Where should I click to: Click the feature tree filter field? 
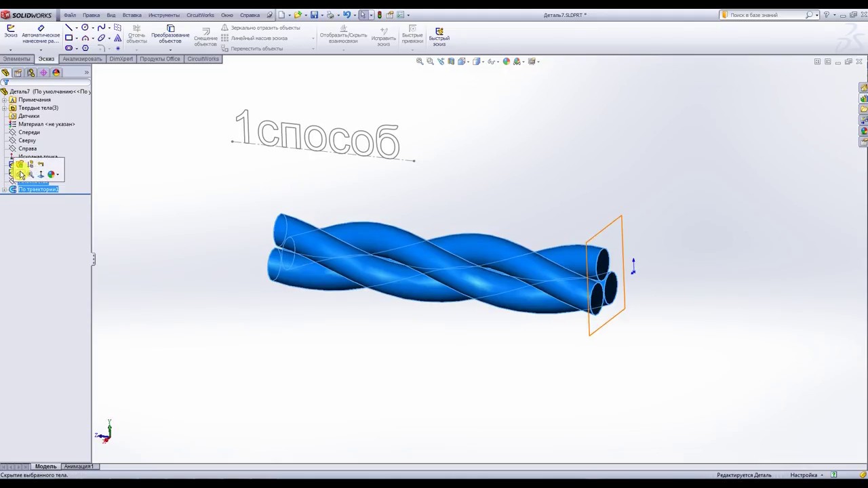(x=46, y=82)
